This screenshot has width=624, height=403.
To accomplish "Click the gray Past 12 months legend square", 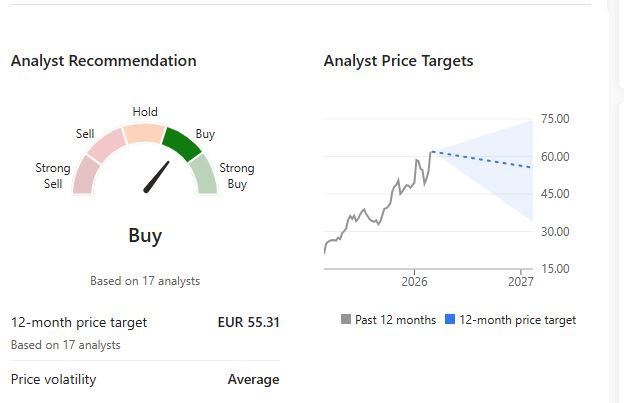I will tap(346, 320).
